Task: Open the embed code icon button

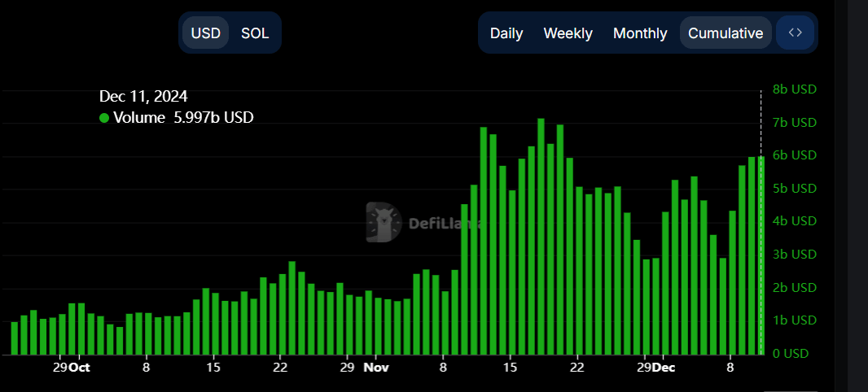Action: point(796,33)
